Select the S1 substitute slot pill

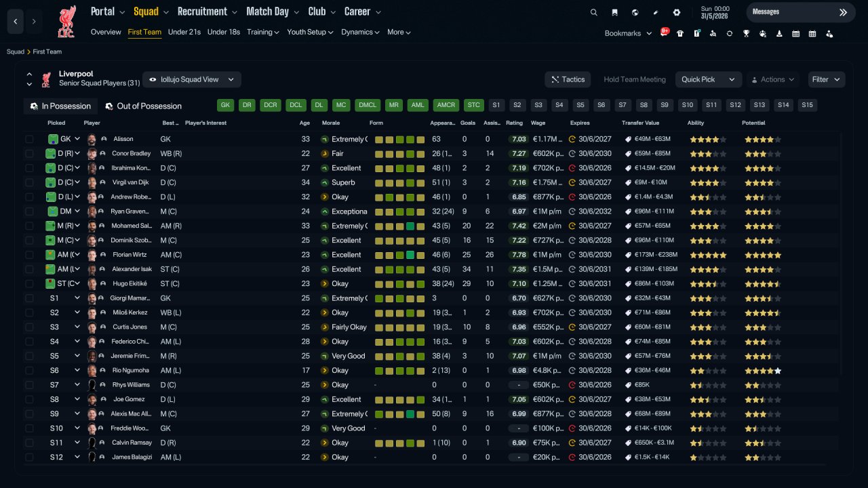pyautogui.click(x=496, y=105)
